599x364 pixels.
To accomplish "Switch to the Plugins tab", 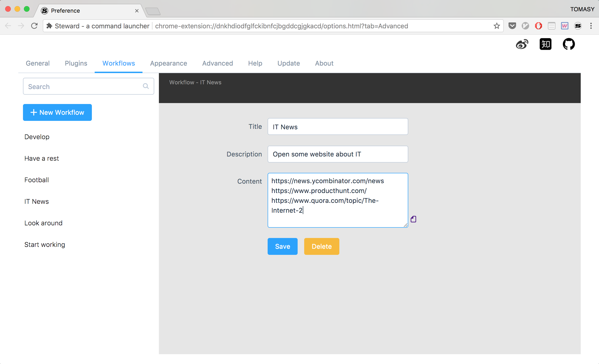I will [76, 63].
